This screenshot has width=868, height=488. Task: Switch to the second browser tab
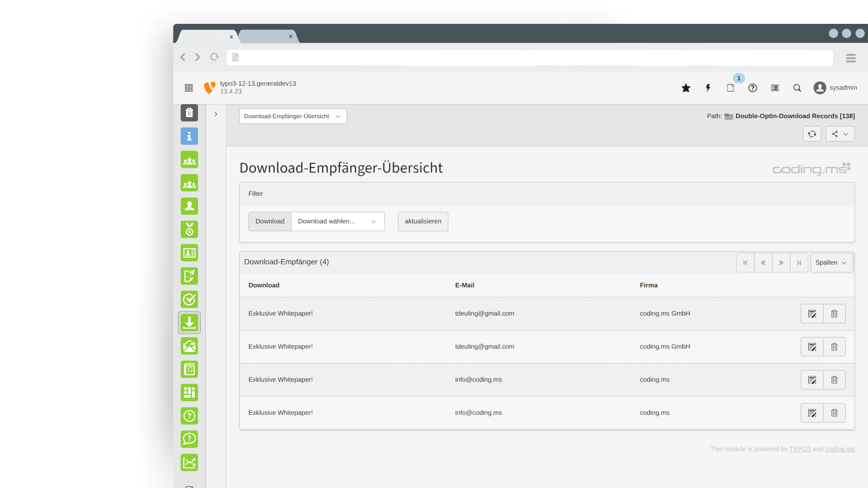click(267, 36)
